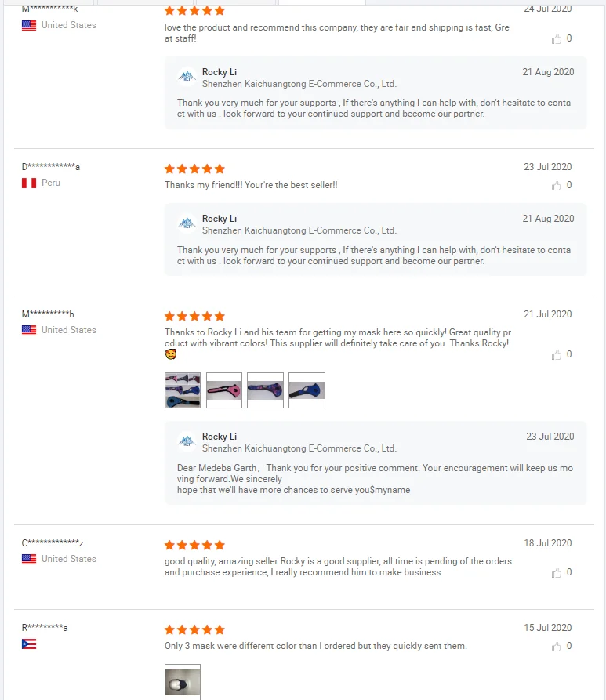Screen dimensions: 606x700
Task: Click the seller avatar in the first reply
Action: (x=187, y=77)
